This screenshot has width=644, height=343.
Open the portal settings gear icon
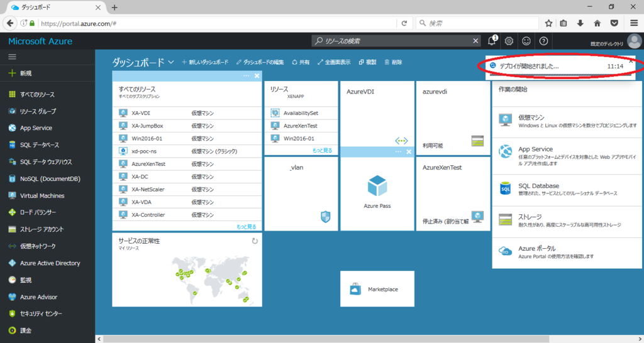tap(509, 41)
